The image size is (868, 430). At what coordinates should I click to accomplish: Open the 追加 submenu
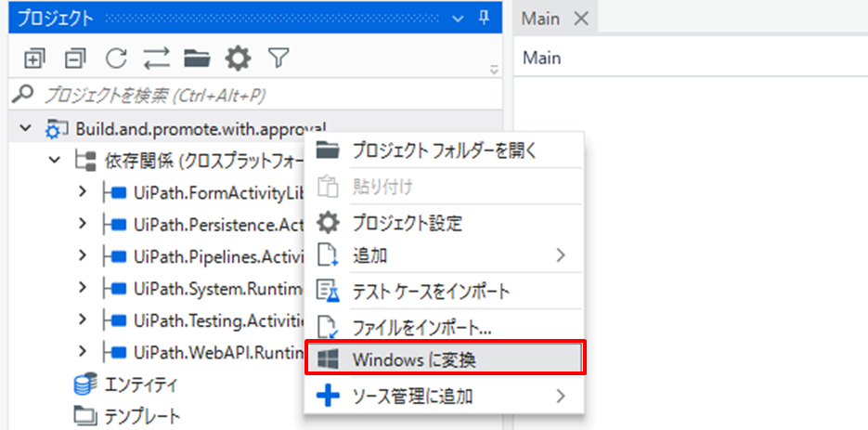[445, 254]
